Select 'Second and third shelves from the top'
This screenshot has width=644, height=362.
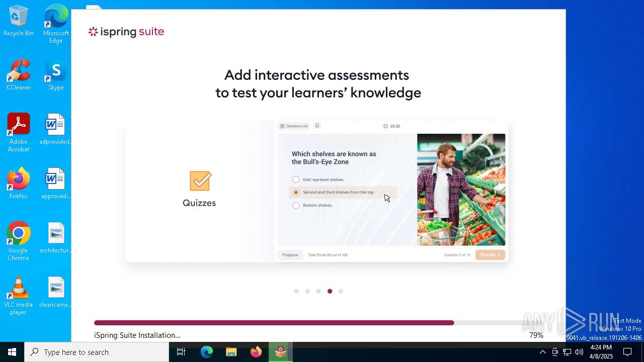pos(343,192)
